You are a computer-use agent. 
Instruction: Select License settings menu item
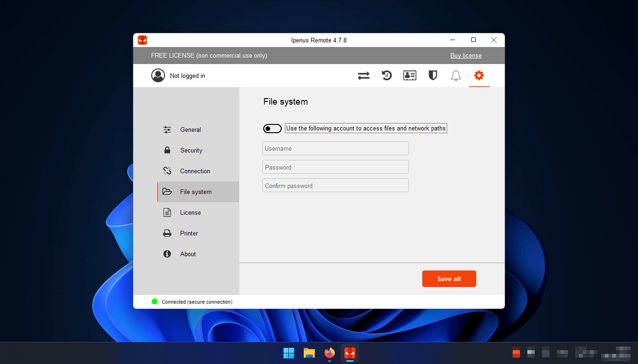198,212
